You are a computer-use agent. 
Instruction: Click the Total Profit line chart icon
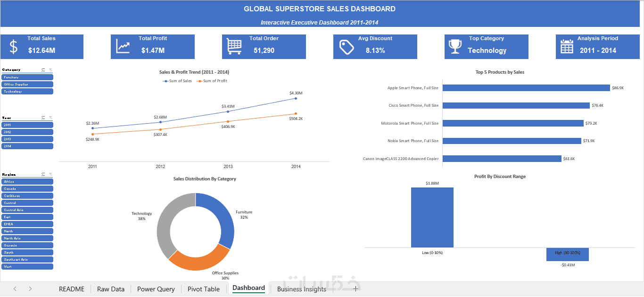point(124,46)
